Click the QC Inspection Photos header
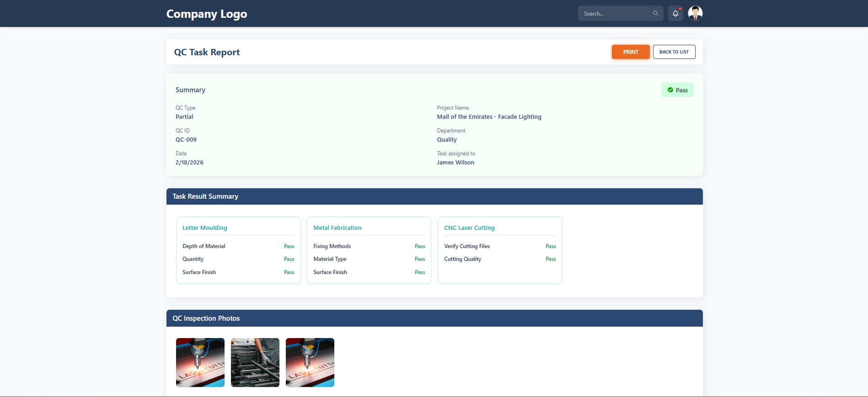The height and width of the screenshot is (397, 868). point(434,318)
